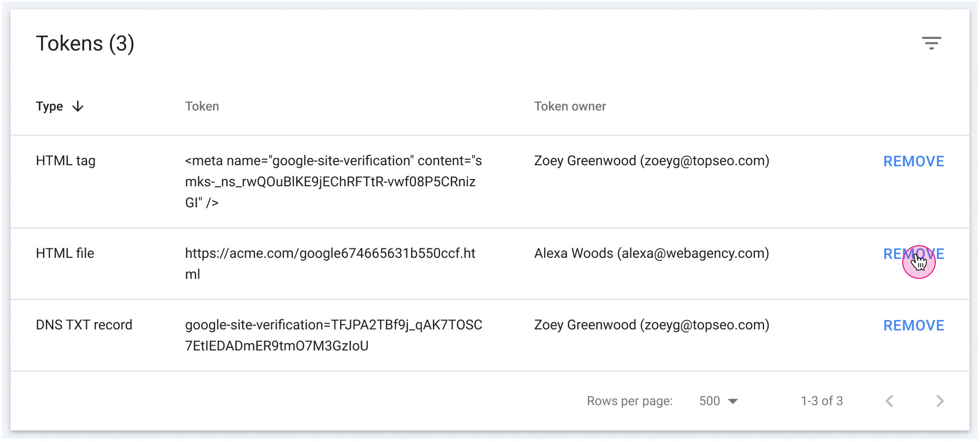Click the HTML file type label
This screenshot has height=442, width=980.
click(x=64, y=254)
